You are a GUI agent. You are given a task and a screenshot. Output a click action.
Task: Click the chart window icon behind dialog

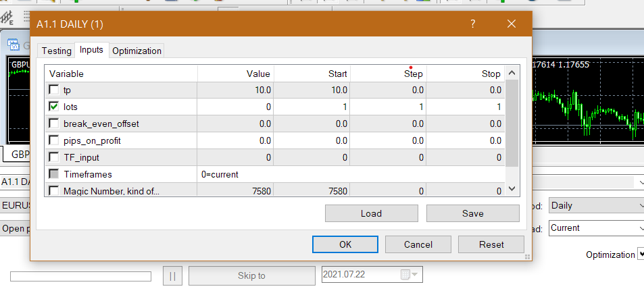14,45
